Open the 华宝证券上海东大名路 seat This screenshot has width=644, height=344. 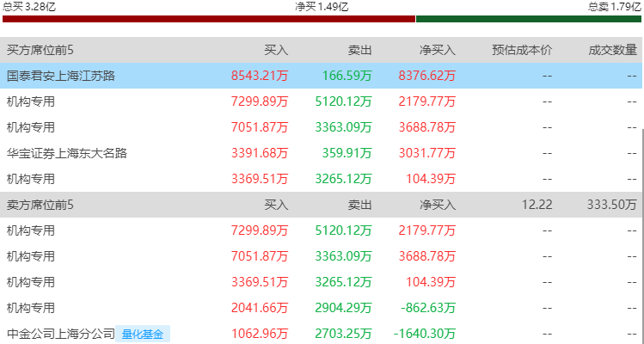click(67, 153)
